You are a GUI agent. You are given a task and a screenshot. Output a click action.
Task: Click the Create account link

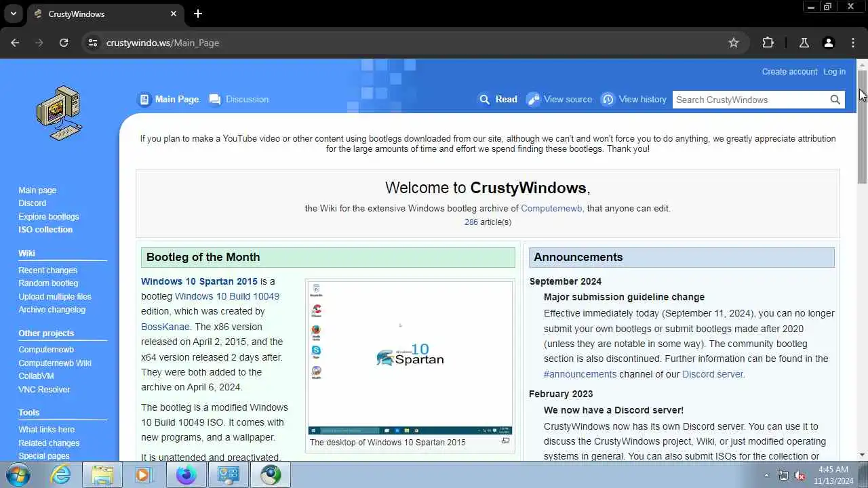click(789, 72)
